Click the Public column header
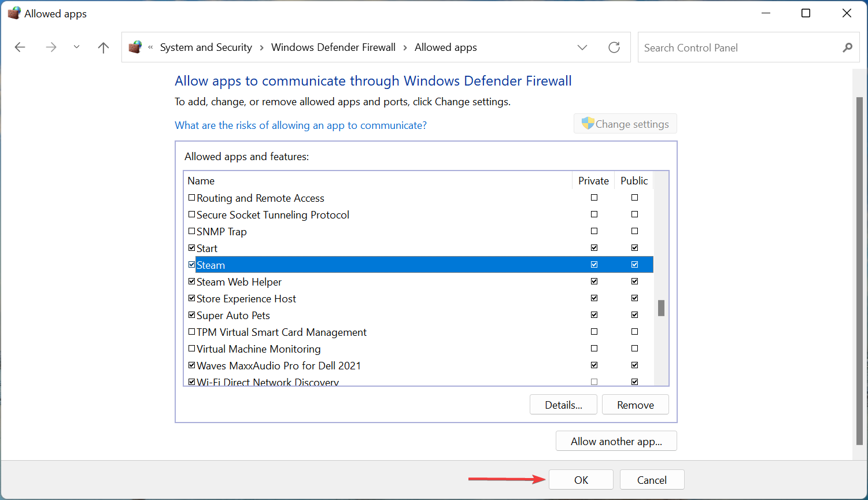868x500 pixels. (x=634, y=181)
